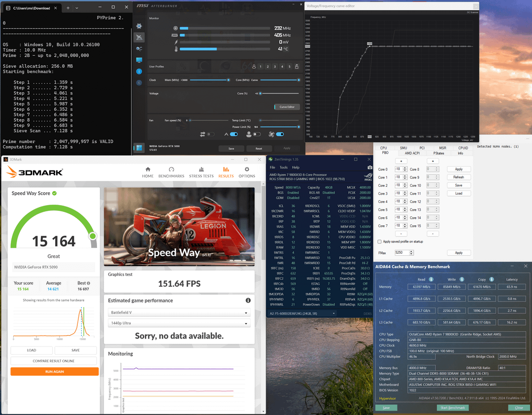
Task: Open a new tab in the terminal window
Action: [x=68, y=8]
